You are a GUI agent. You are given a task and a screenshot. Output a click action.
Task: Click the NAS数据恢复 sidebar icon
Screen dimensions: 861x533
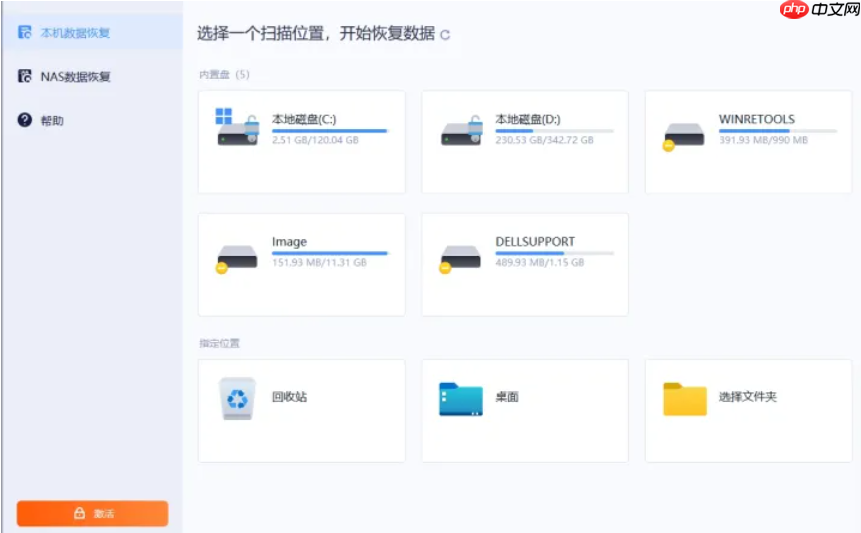click(x=25, y=76)
